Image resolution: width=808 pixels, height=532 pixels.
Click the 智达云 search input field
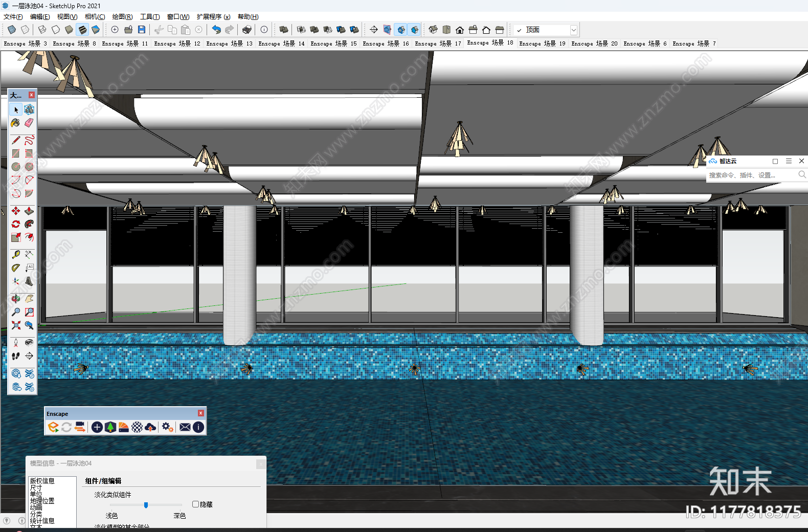tap(751, 175)
